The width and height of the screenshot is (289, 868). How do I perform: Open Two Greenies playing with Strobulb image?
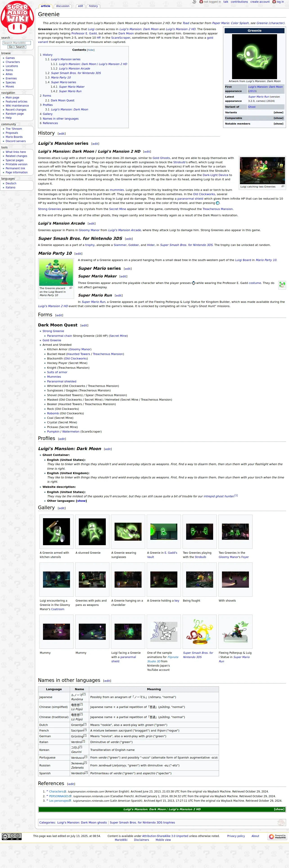pos(200,531)
